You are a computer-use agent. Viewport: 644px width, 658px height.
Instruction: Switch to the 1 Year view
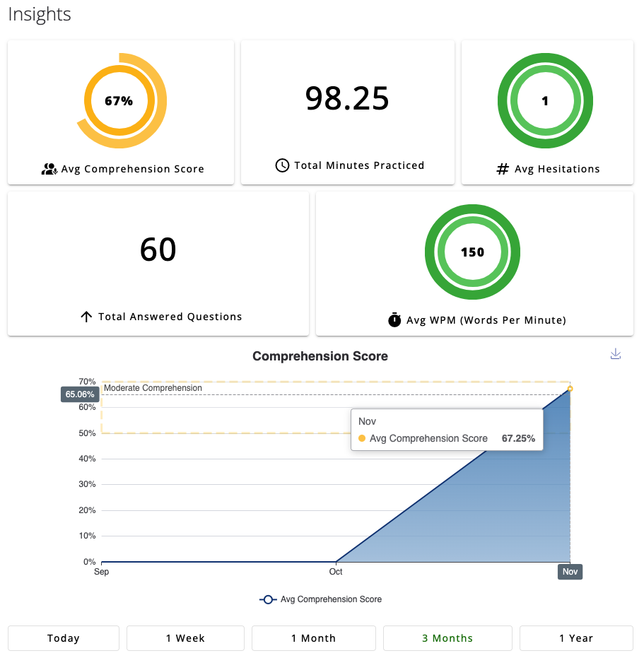[x=576, y=638]
